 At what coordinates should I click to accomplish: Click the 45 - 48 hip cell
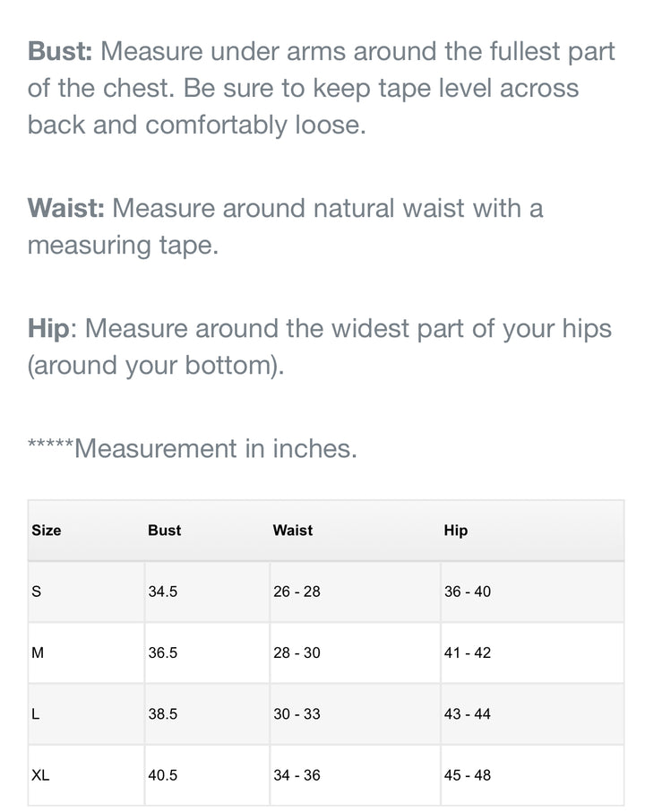pos(468,775)
